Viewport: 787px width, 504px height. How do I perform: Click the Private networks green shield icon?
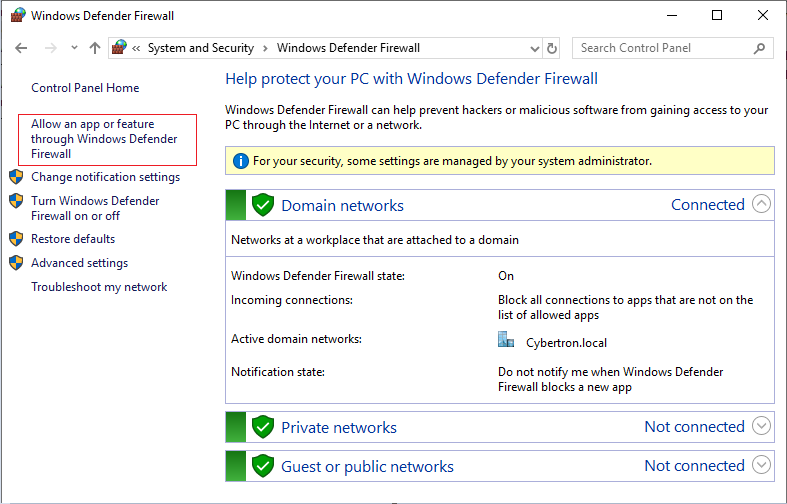263,427
